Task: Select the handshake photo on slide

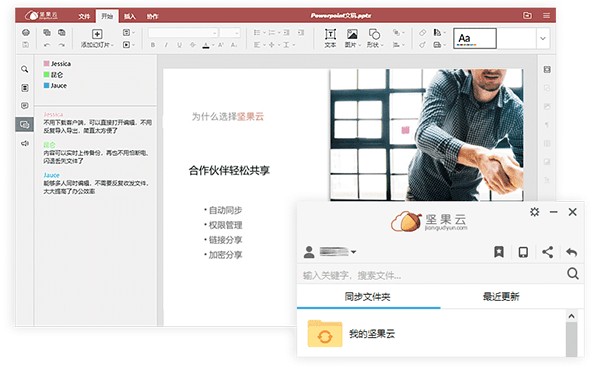Action: 427,135
